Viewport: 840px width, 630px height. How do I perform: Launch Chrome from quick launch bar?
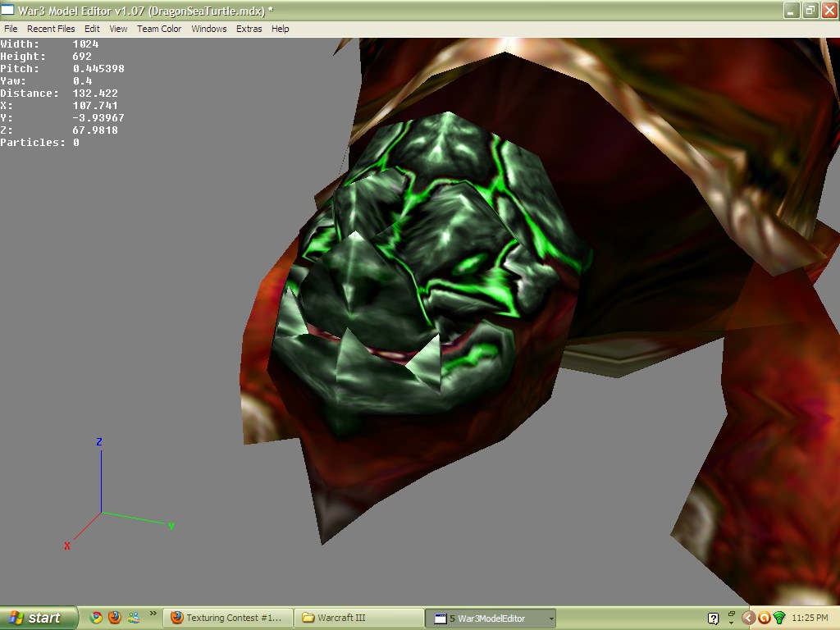[x=96, y=618]
